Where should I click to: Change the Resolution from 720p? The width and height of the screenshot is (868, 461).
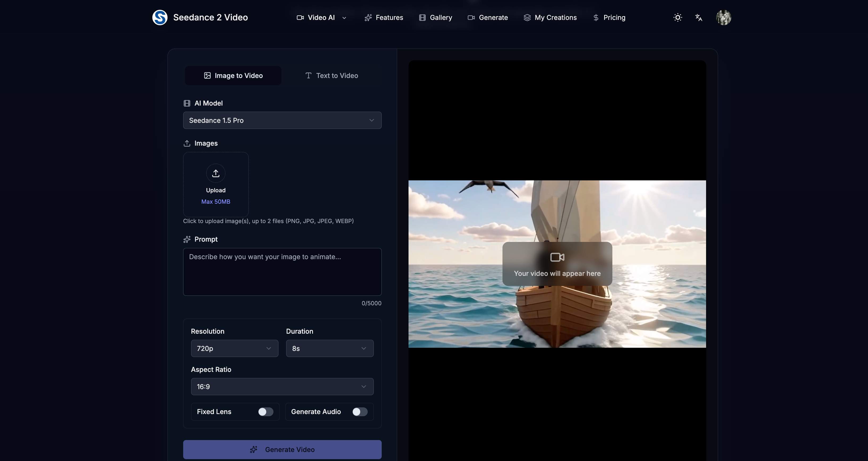click(235, 348)
